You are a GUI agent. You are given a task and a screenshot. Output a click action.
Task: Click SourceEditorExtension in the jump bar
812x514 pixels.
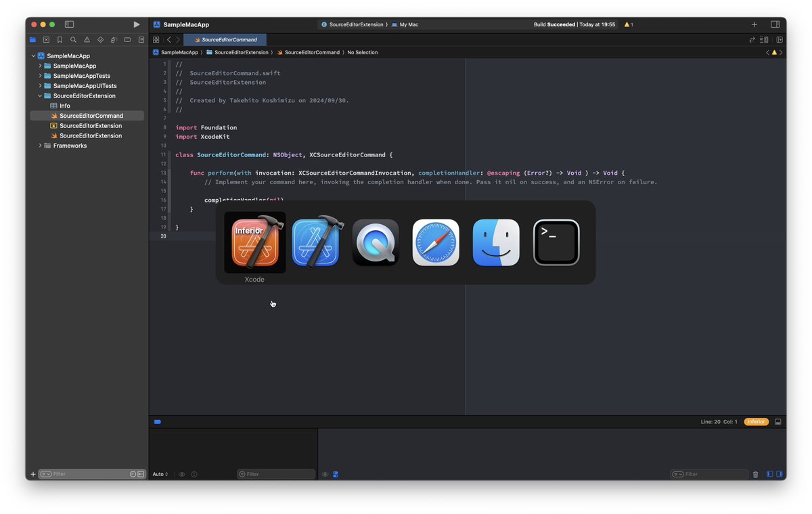point(237,52)
